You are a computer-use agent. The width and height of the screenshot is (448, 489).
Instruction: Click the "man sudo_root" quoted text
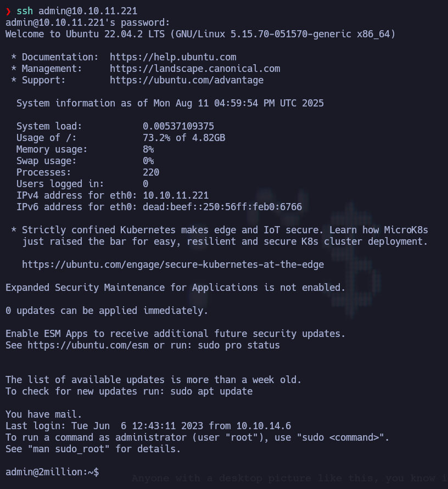[66, 449]
